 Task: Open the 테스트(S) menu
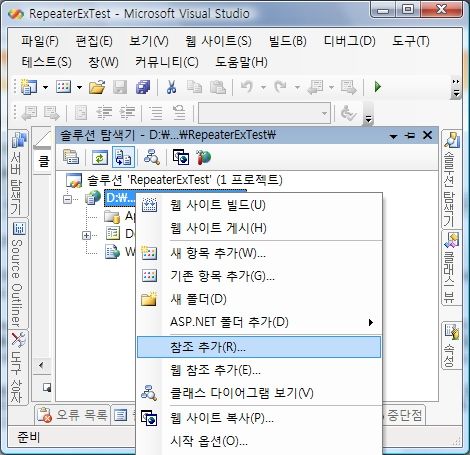(46, 62)
